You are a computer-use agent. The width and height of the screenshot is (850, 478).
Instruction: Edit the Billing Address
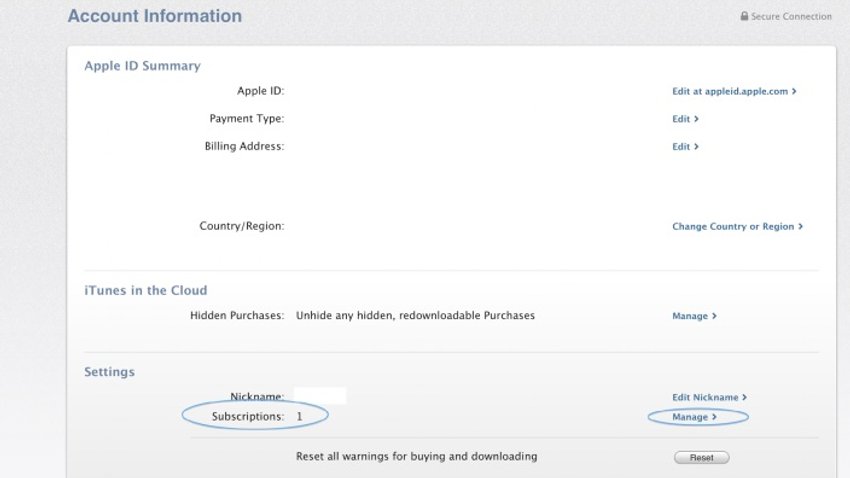click(x=685, y=147)
